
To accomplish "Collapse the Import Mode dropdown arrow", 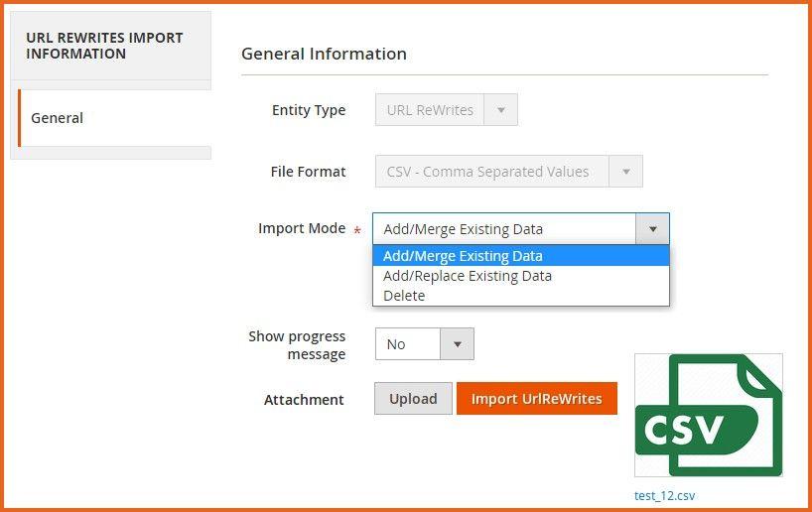I will point(652,229).
